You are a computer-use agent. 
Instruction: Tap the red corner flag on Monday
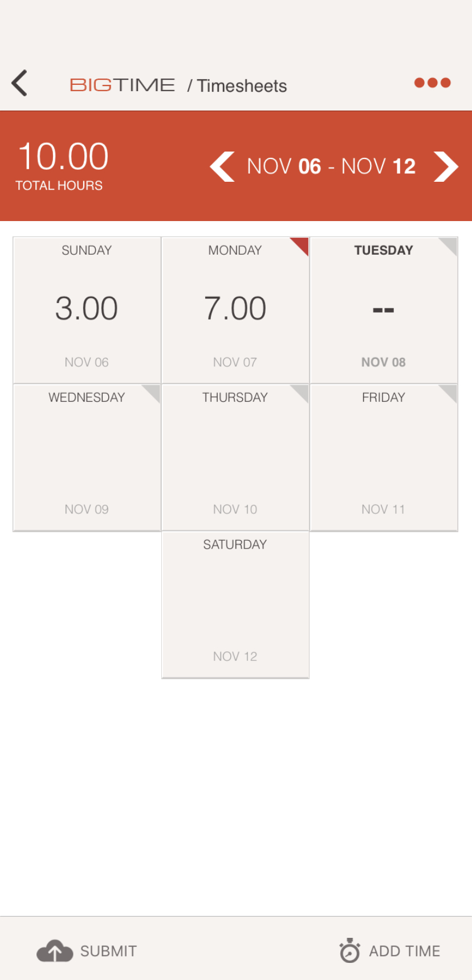(302, 244)
